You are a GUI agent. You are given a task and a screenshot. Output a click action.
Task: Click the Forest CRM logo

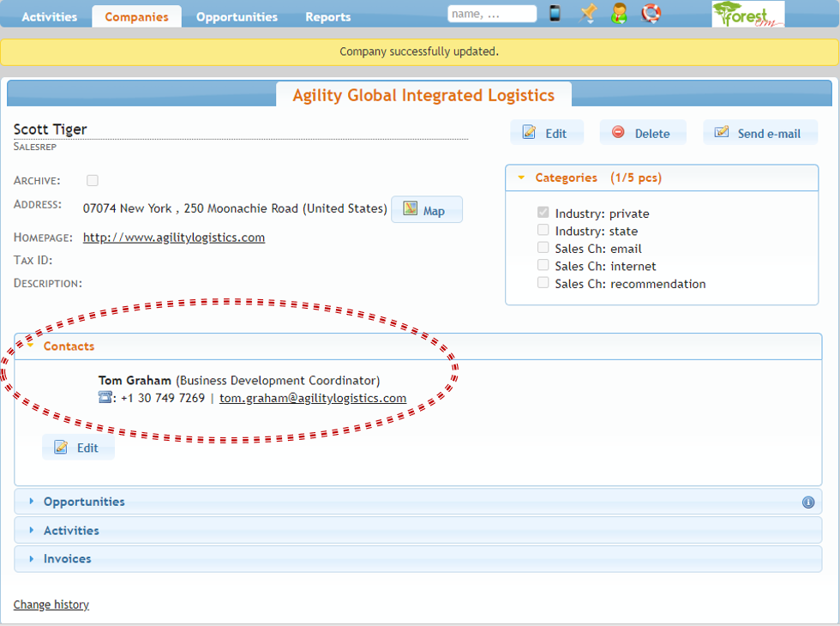747,15
